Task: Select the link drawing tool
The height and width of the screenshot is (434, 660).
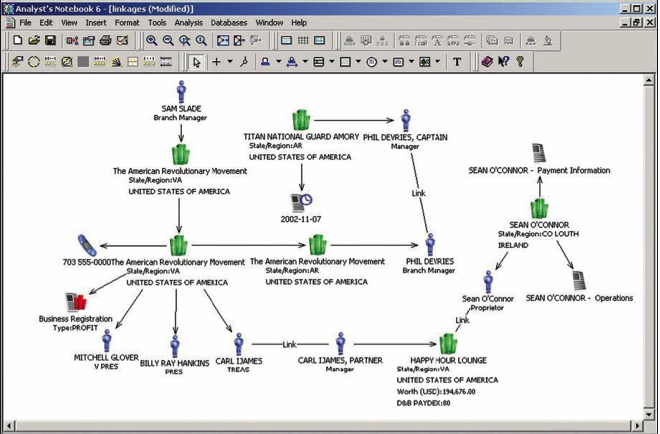Action: [x=244, y=62]
